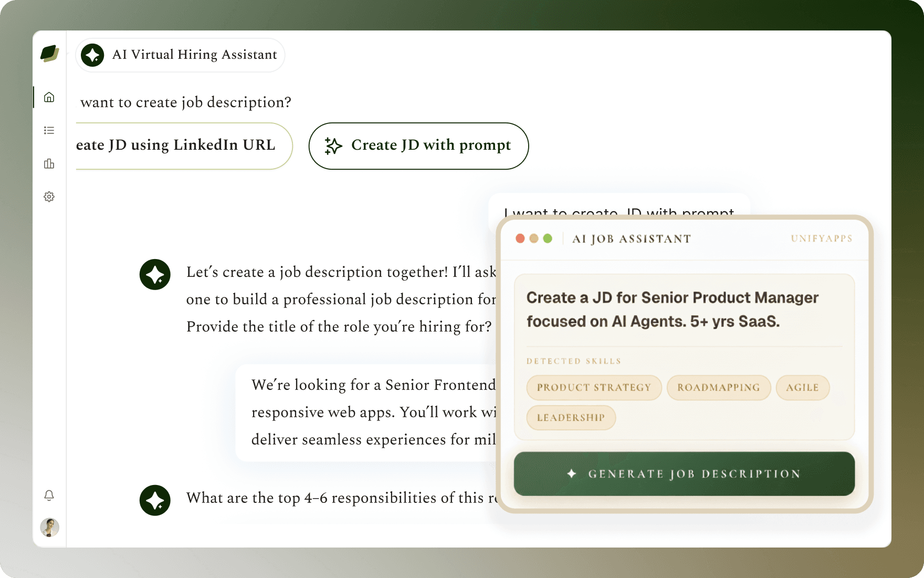The height and width of the screenshot is (578, 924).
Task: Click the assistant avatar beside the first chat message
Action: click(x=155, y=274)
